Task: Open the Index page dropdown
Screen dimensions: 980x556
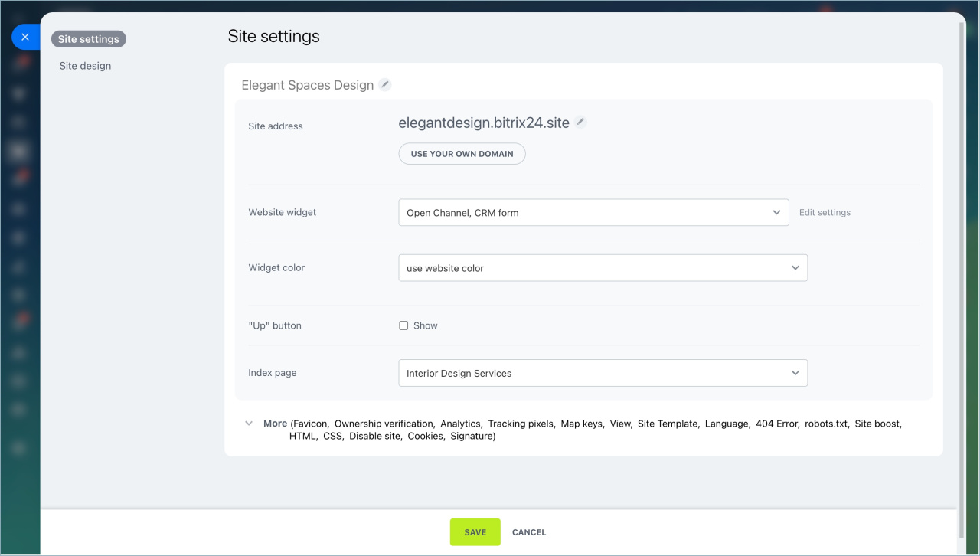Action: 603,373
